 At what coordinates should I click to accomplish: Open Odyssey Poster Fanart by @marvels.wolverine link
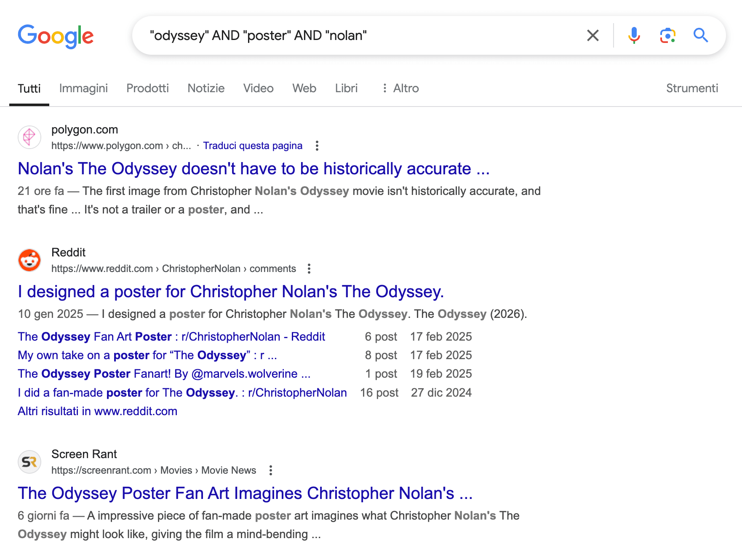click(164, 374)
